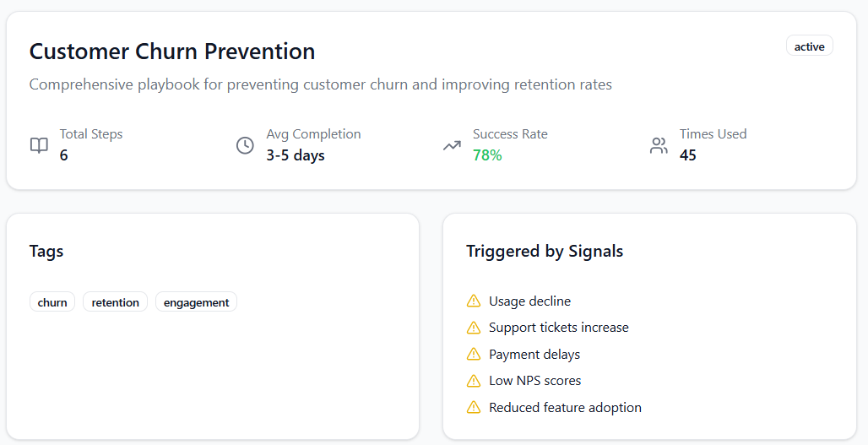The width and height of the screenshot is (868, 445).
Task: Click the Customer Churn Prevention title
Action: (x=172, y=52)
